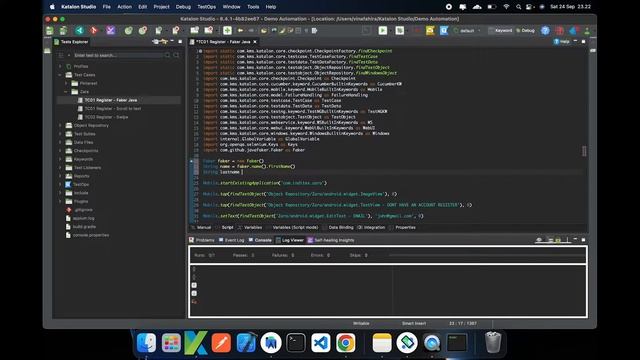Expand the Test Suites folder
This screenshot has height=360, width=640.
60,134
